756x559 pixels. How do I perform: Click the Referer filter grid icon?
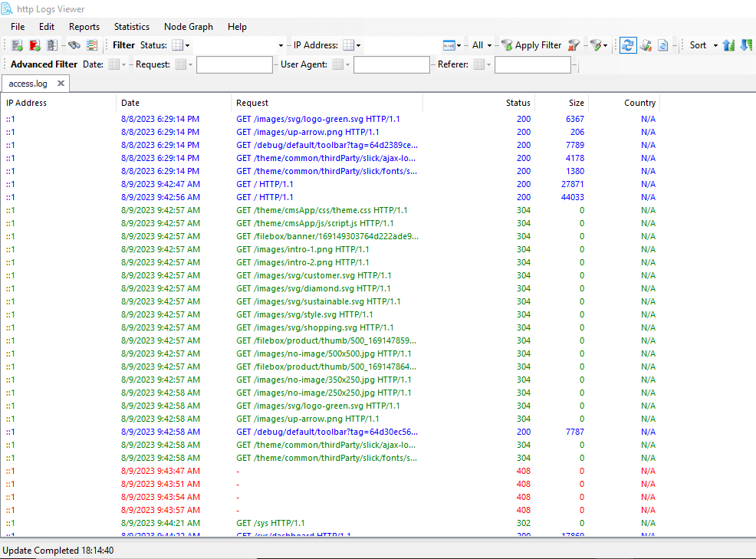(x=478, y=64)
